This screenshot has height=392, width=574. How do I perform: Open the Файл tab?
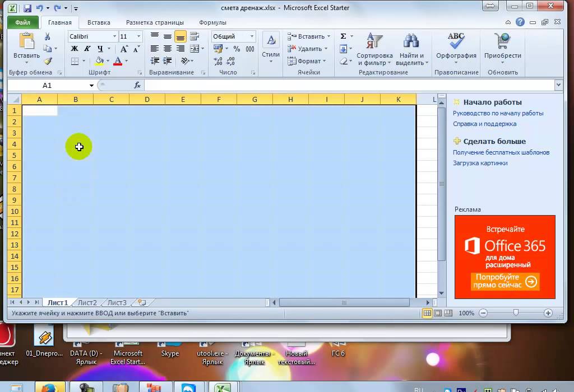pyautogui.click(x=22, y=22)
